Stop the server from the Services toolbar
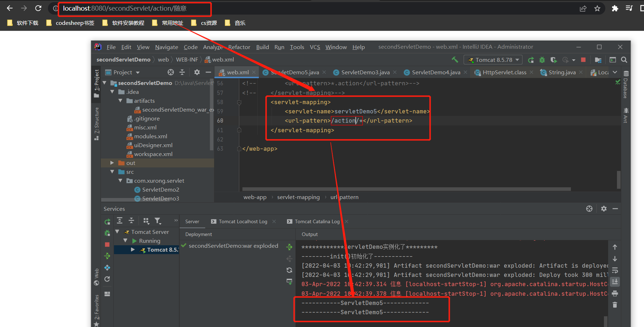Image resolution: width=644 pixels, height=327 pixels. [x=107, y=245]
